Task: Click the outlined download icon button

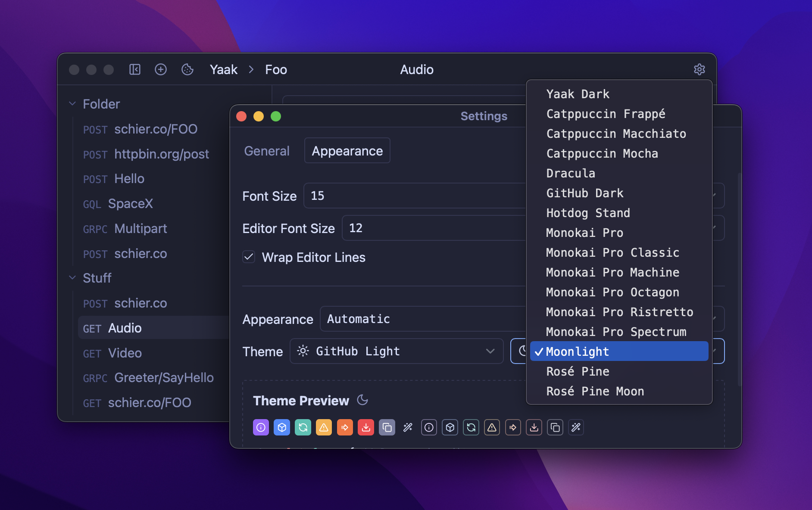Action: pos(534,427)
